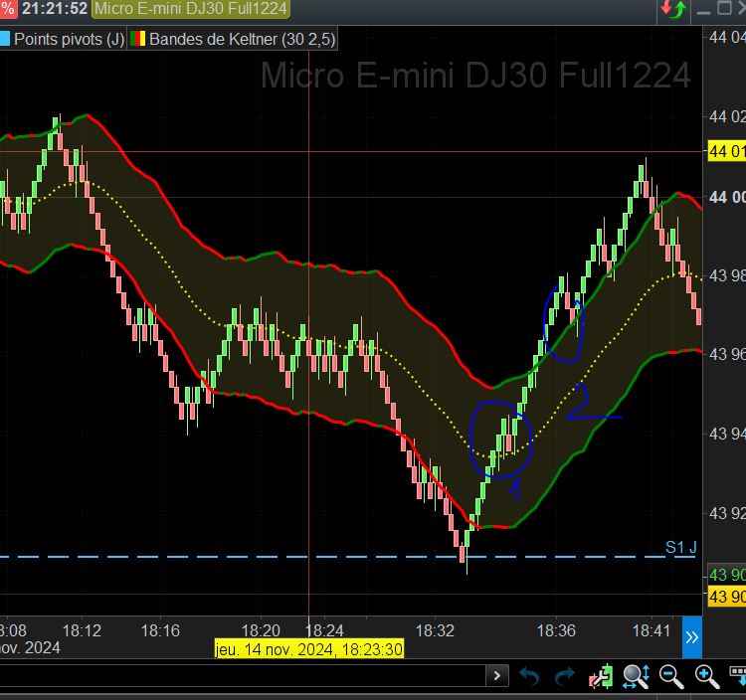The height and width of the screenshot is (700, 746).
Task: Click the red and green arrows trade icon
Action: pos(673,9)
